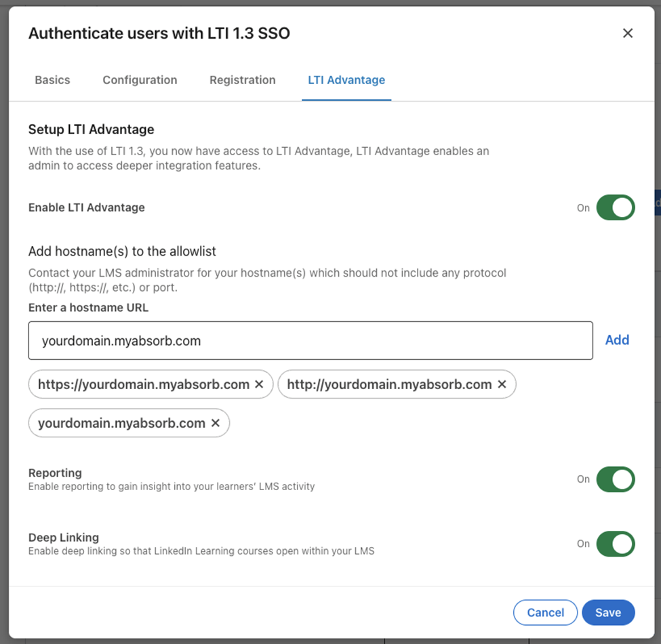Click the Reporting setting label

55,473
